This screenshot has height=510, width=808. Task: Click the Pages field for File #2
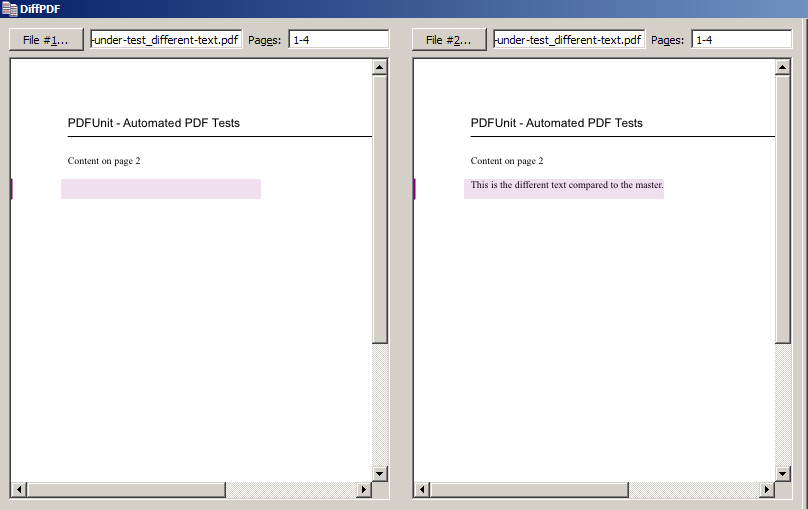click(741, 40)
